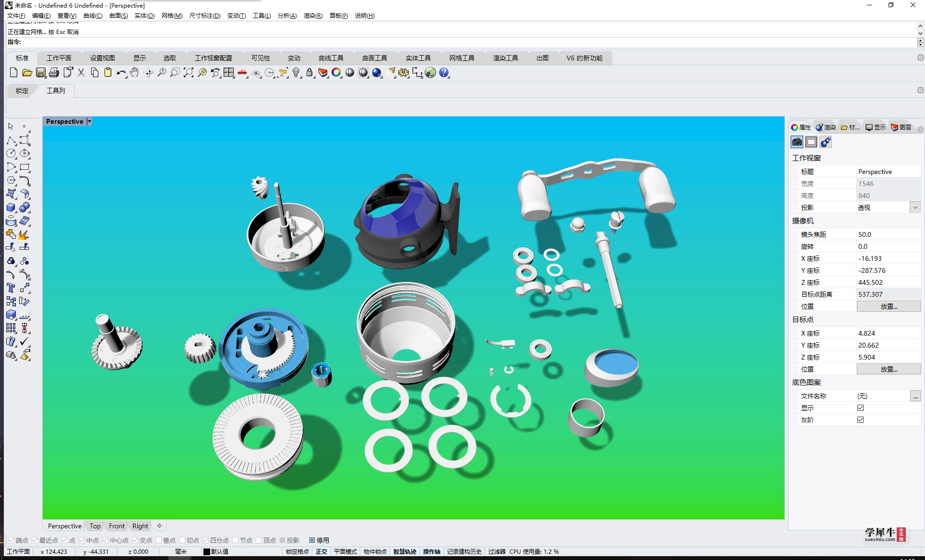This screenshot has width=925, height=560.
Task: Click the Paste clipboard icon
Action: [x=108, y=72]
